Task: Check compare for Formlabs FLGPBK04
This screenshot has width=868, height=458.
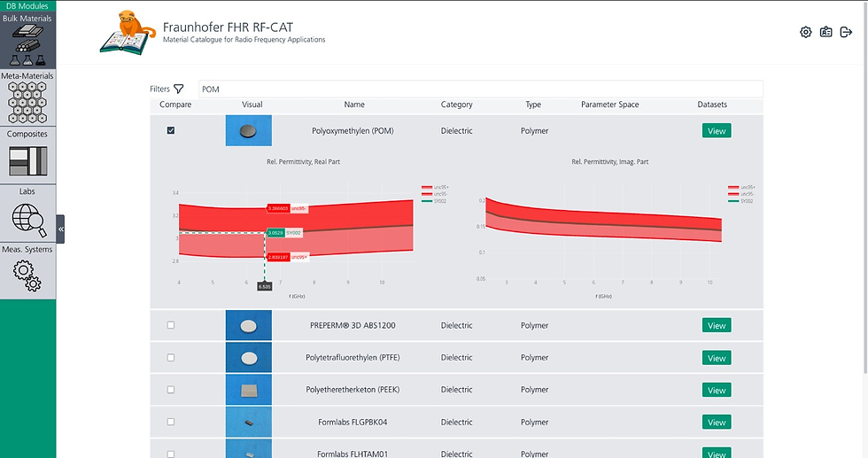Action: coord(170,422)
